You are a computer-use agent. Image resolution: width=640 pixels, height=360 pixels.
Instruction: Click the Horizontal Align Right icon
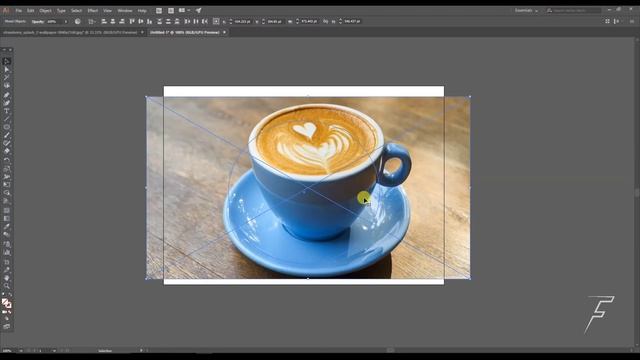point(122,21)
